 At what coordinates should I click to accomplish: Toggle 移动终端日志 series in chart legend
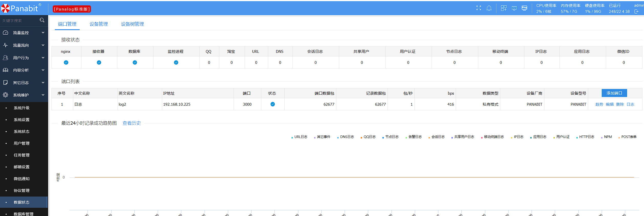point(492,137)
